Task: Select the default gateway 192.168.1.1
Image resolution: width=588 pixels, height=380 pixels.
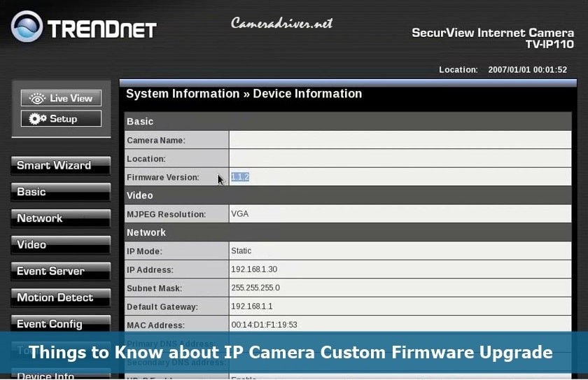Action: (x=251, y=307)
